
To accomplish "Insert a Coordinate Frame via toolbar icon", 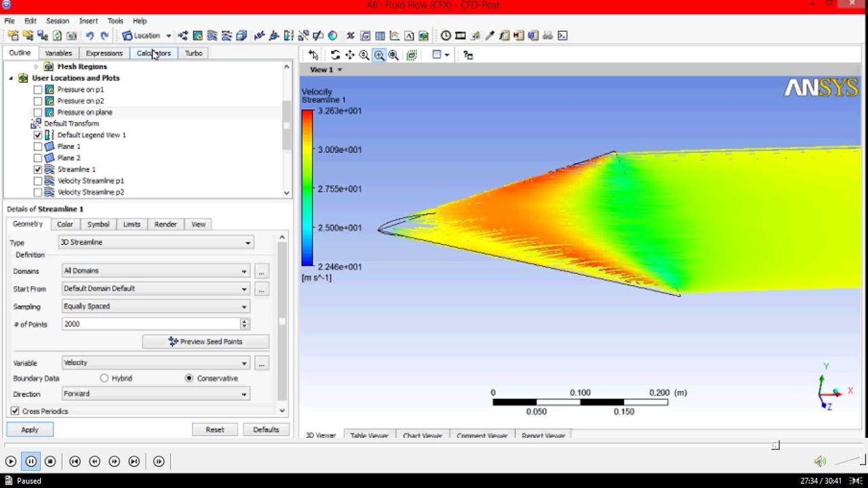I will point(273,35).
